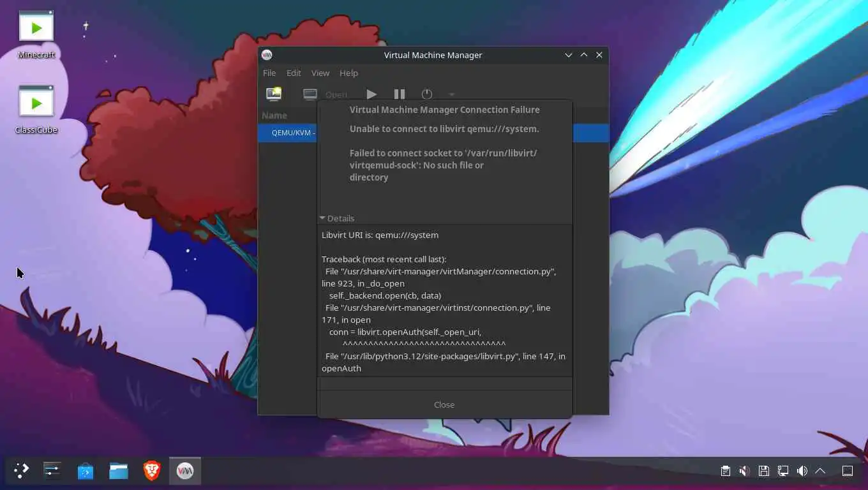Open the network connections tray icon
This screenshot has width=868, height=490.
[783, 471]
